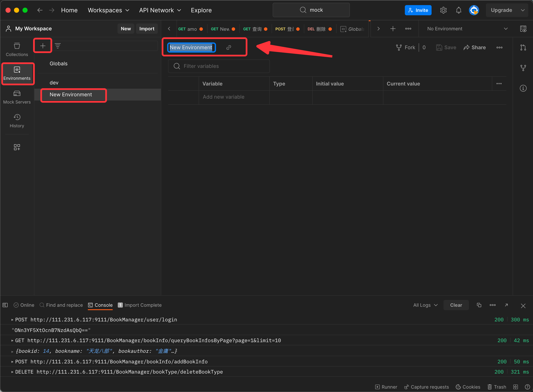The image size is (533, 392).
Task: Open the notifications bell
Action: (459, 10)
